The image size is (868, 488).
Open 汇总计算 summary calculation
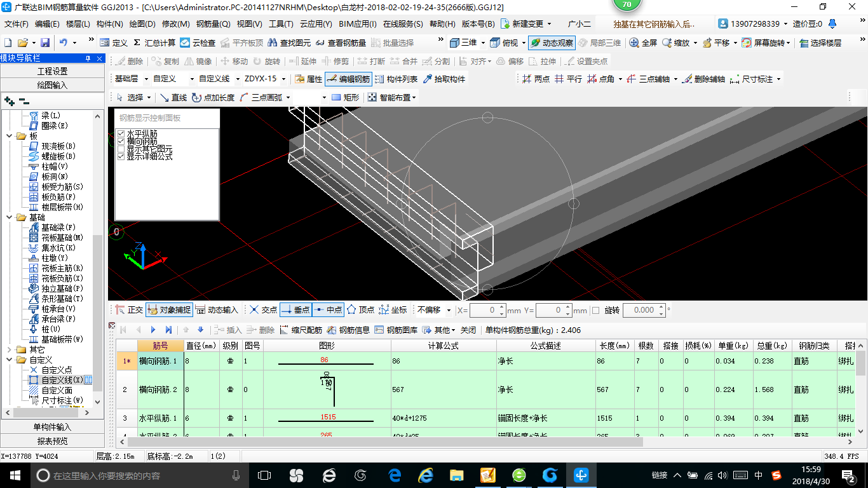click(x=154, y=43)
